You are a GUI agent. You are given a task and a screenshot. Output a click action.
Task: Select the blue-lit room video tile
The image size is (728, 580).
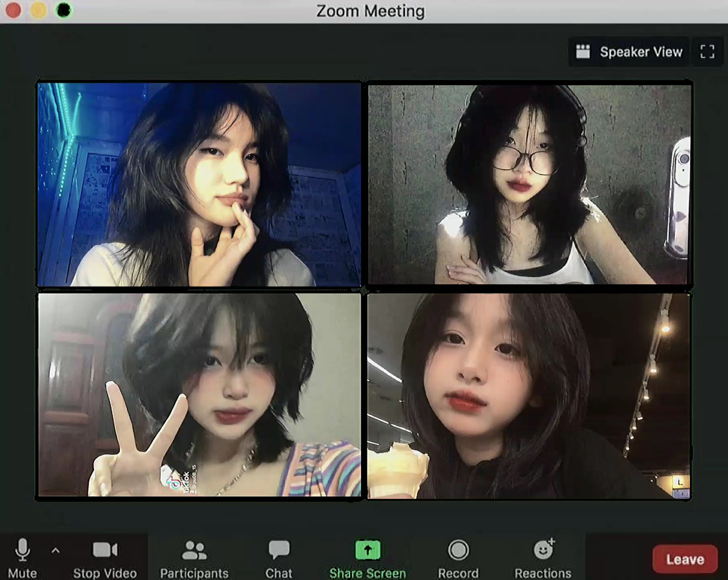[199, 184]
